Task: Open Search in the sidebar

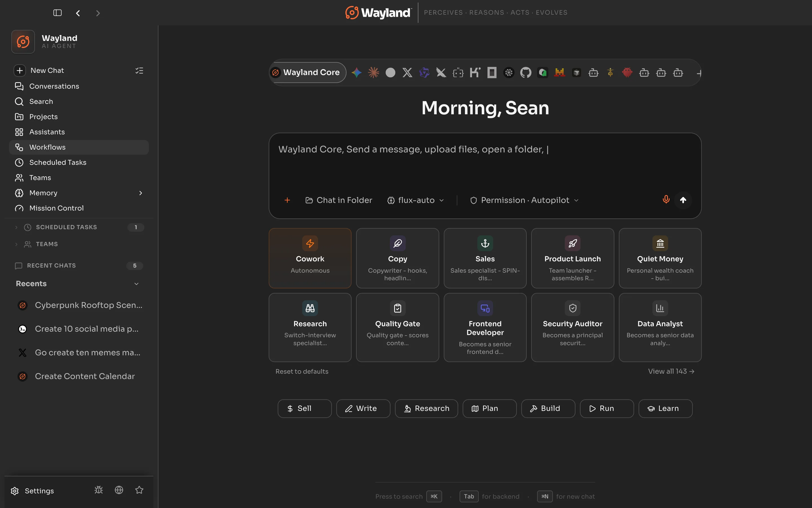Action: click(79, 102)
